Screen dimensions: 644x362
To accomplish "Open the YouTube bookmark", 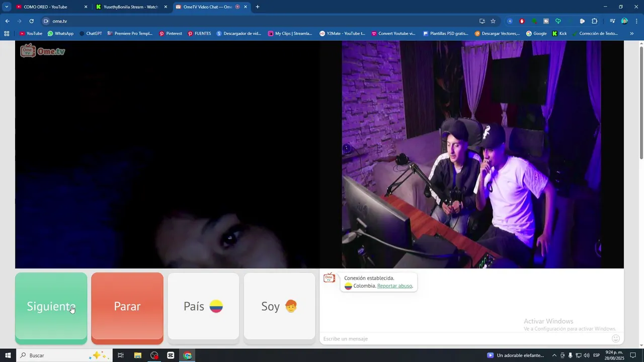I will [31, 34].
